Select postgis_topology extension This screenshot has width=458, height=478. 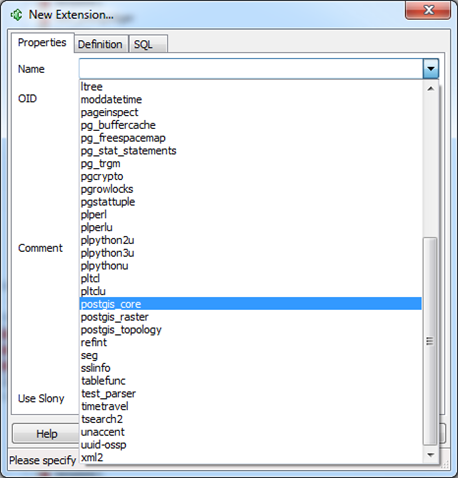[x=251, y=329]
